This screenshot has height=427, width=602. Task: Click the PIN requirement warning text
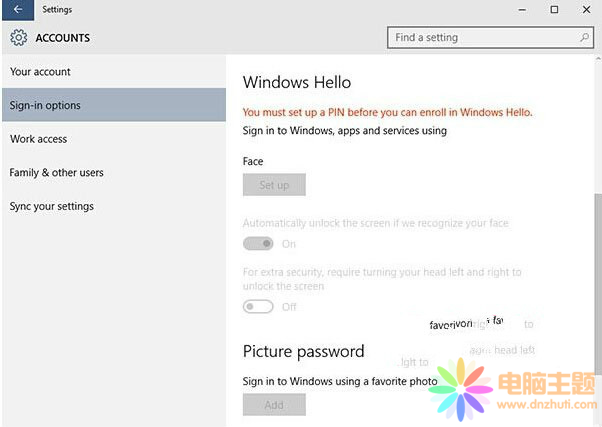click(x=387, y=112)
